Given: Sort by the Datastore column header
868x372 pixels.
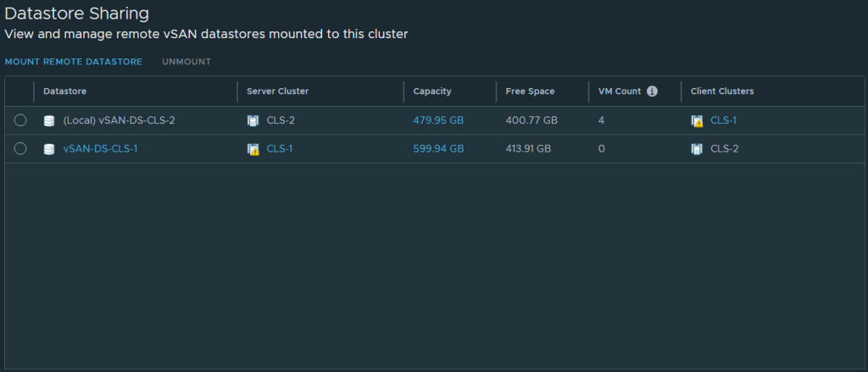Looking at the screenshot, I should pyautogui.click(x=65, y=92).
